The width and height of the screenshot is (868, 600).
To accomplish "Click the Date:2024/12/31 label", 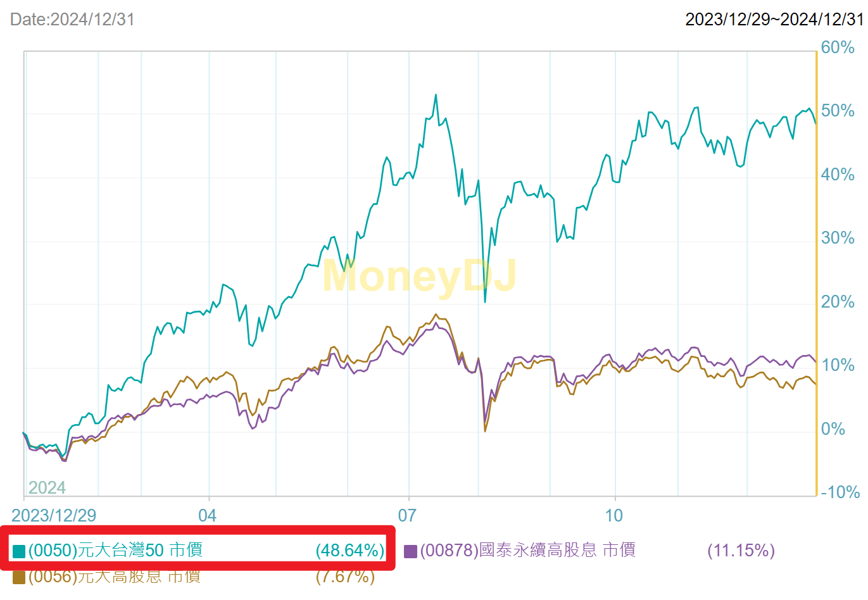I will tap(72, 19).
